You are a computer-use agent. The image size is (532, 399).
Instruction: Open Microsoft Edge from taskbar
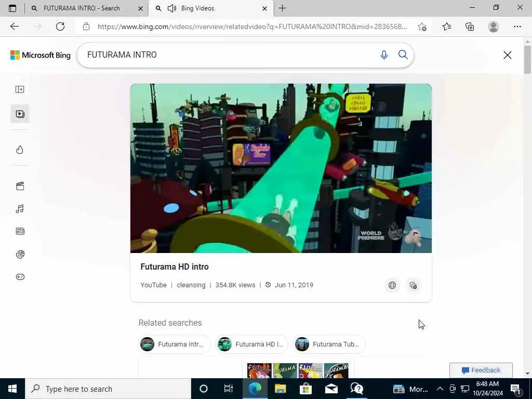point(255,389)
